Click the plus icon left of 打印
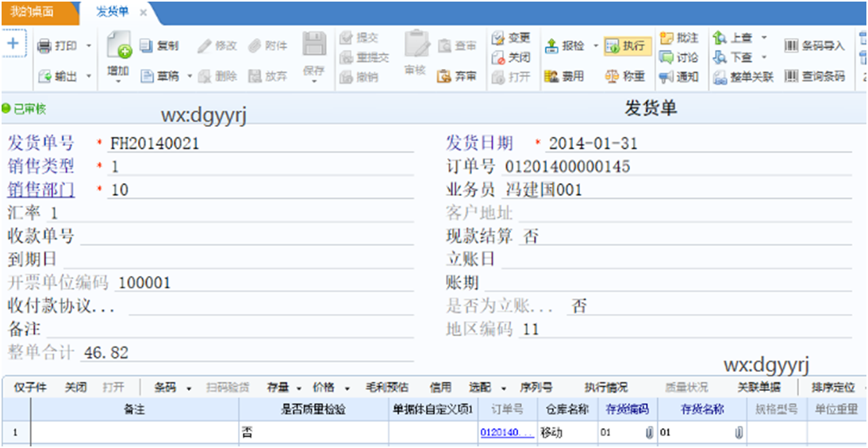The height and width of the screenshot is (448, 868). tap(13, 43)
